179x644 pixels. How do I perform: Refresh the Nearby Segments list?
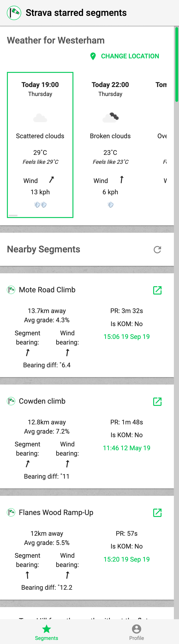pos(157,250)
